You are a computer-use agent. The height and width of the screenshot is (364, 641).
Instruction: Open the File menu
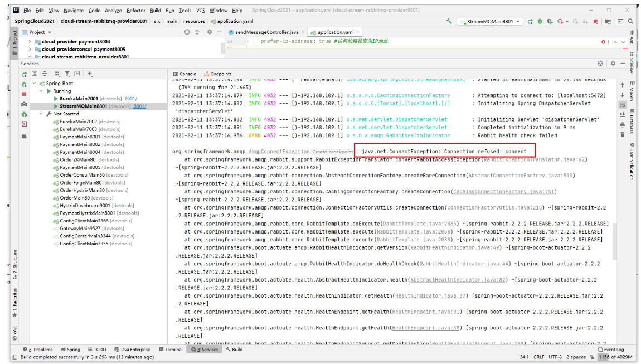(x=27, y=10)
